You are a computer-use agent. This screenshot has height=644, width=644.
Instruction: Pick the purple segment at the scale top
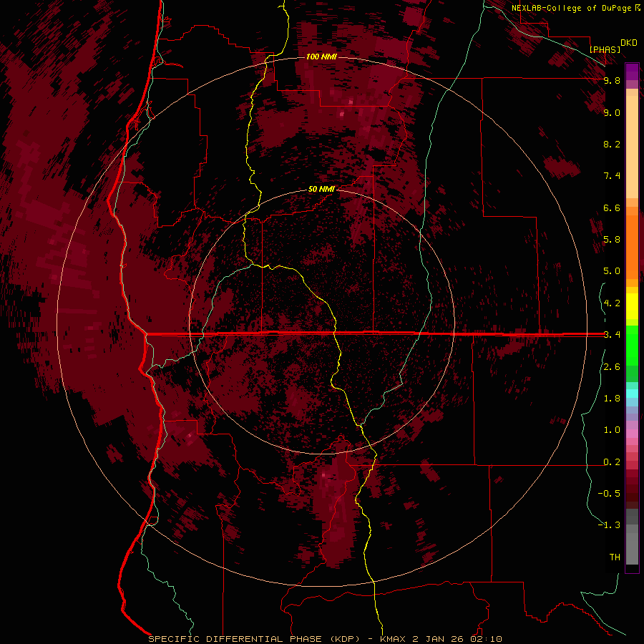pos(632,72)
